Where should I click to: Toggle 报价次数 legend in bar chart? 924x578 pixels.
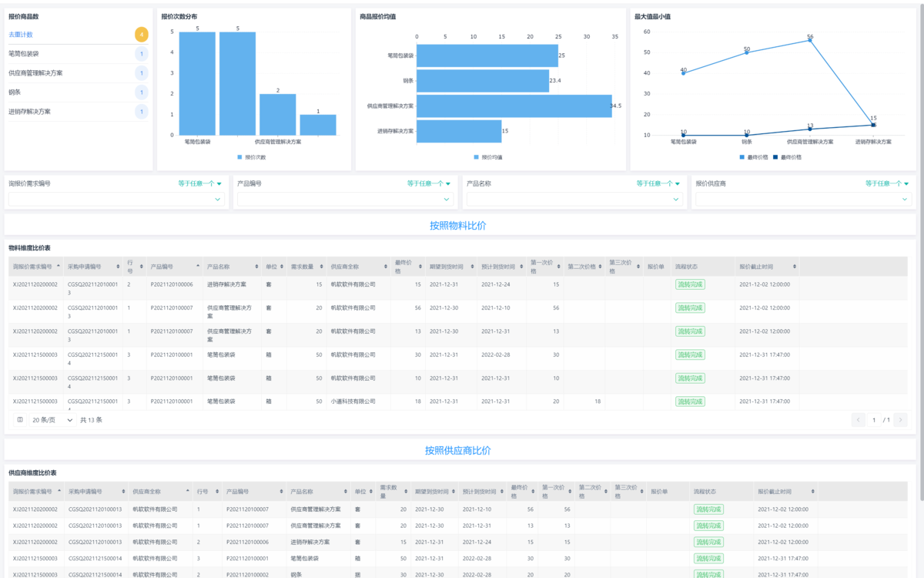[x=252, y=157]
